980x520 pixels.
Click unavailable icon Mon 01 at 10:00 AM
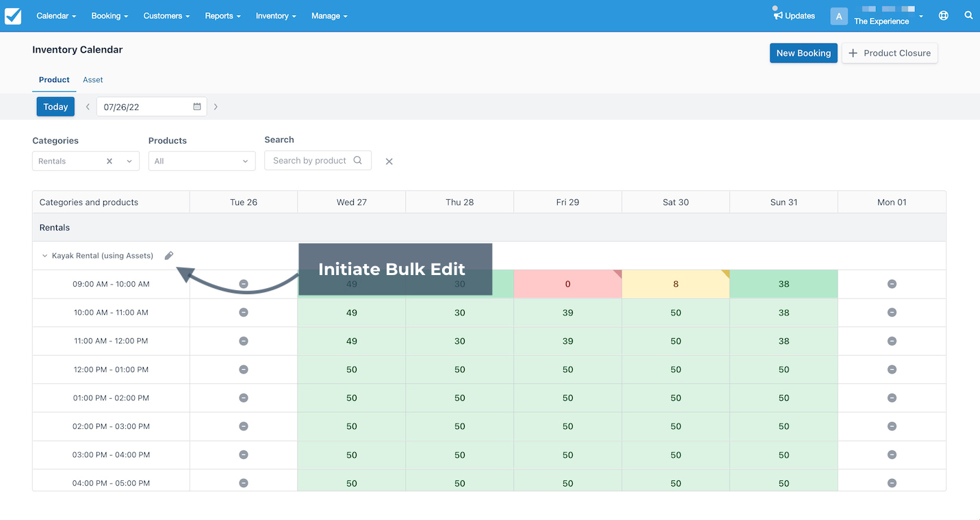click(892, 312)
